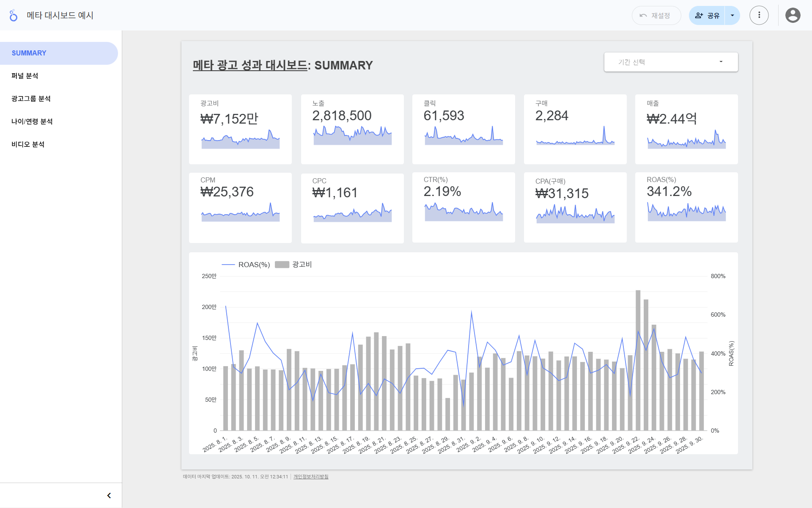Click the 재설정 reset button

coord(656,16)
